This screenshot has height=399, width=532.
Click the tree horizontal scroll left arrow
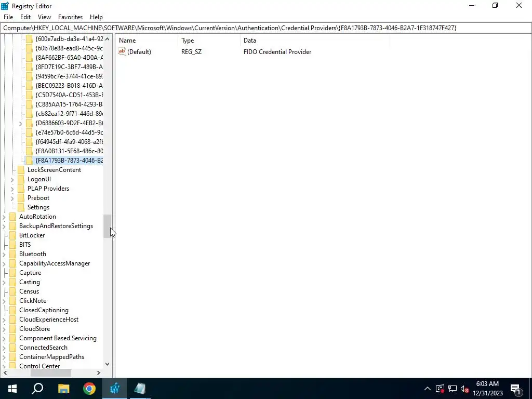point(5,373)
